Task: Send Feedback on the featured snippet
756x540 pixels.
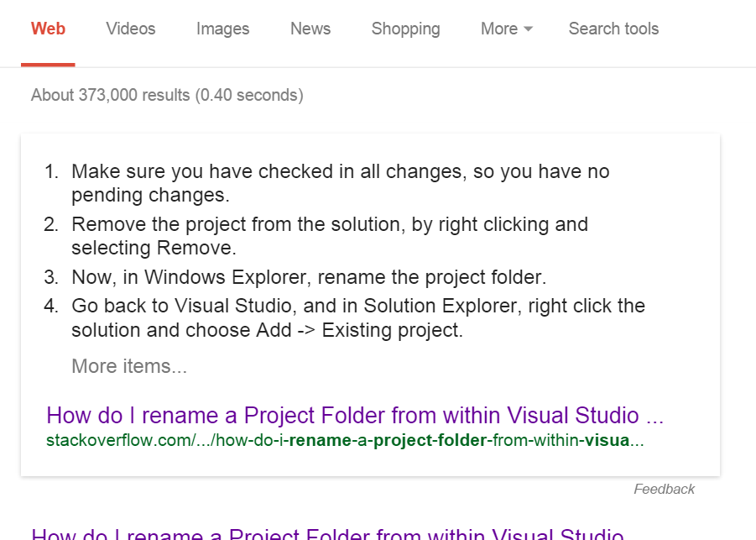Action: click(x=664, y=489)
